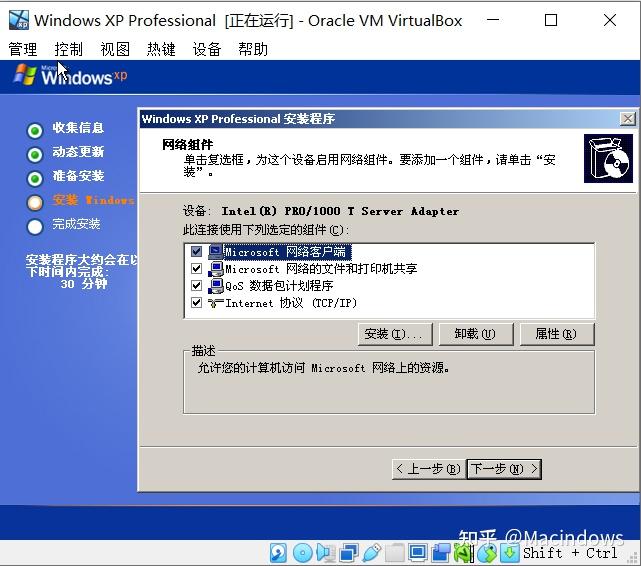
Task: Click the 文件和打印机共享 computer icon
Action: tap(216, 269)
